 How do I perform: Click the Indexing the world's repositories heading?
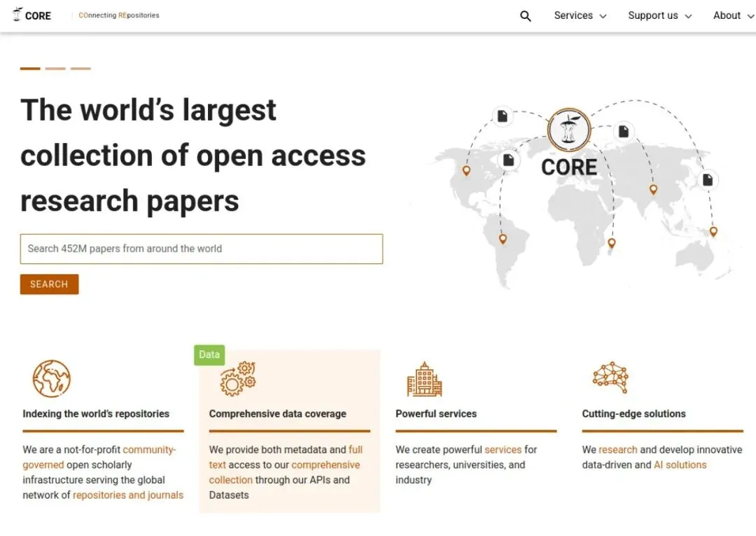point(96,413)
